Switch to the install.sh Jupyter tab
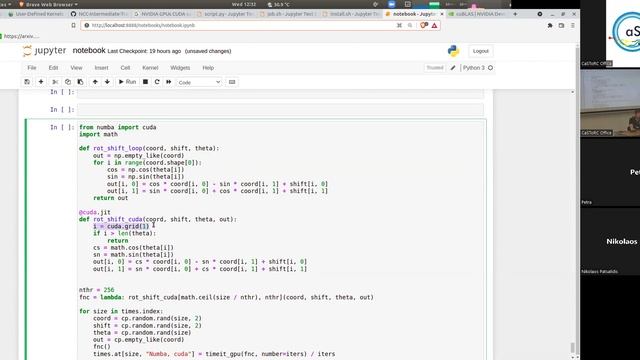 [x=351, y=14]
